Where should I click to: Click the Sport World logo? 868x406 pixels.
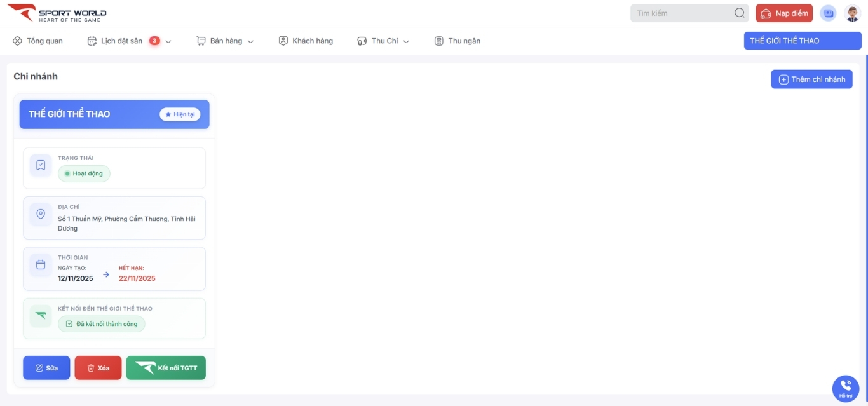pos(57,13)
